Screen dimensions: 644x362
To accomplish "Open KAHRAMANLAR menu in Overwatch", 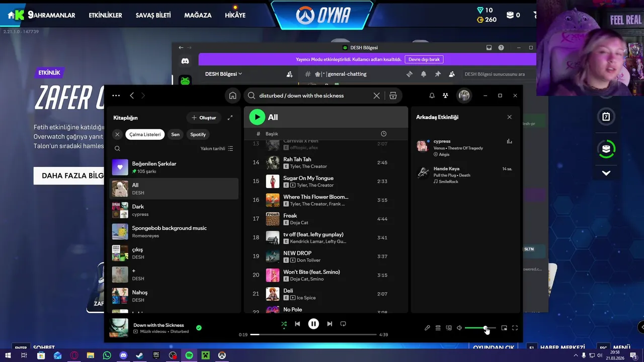I will click(x=51, y=15).
